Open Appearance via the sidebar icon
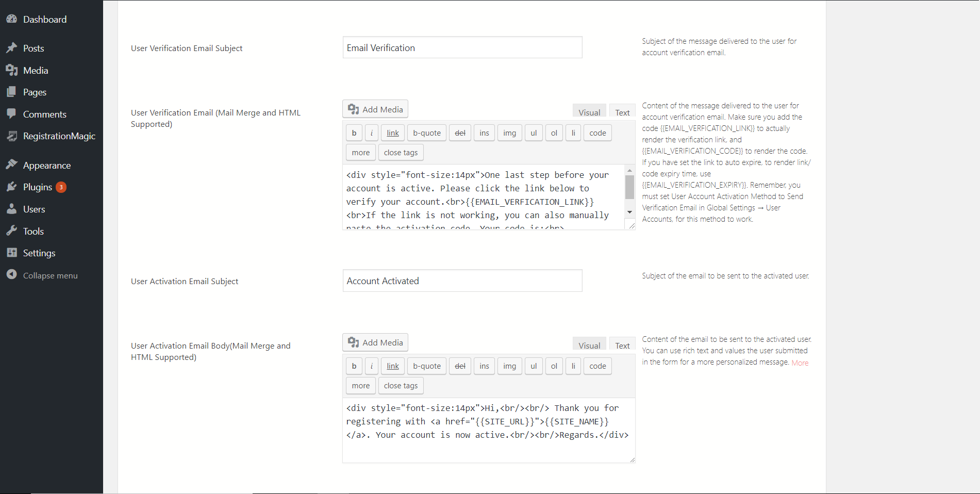 (x=12, y=164)
